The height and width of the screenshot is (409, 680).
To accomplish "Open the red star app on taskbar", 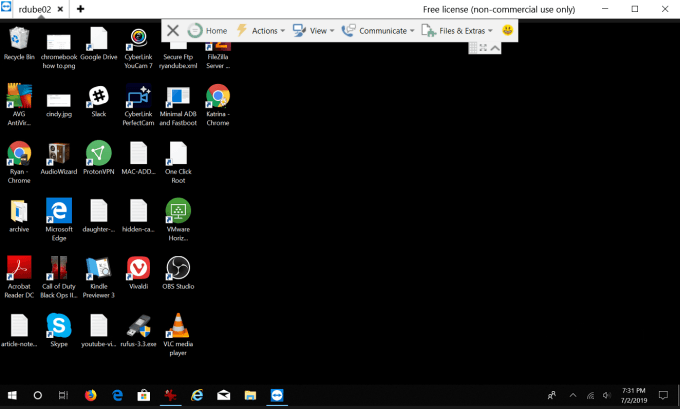I will point(170,395).
